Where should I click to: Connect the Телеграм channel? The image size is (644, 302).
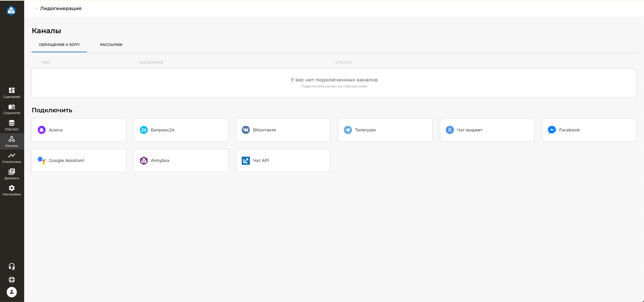pos(385,130)
